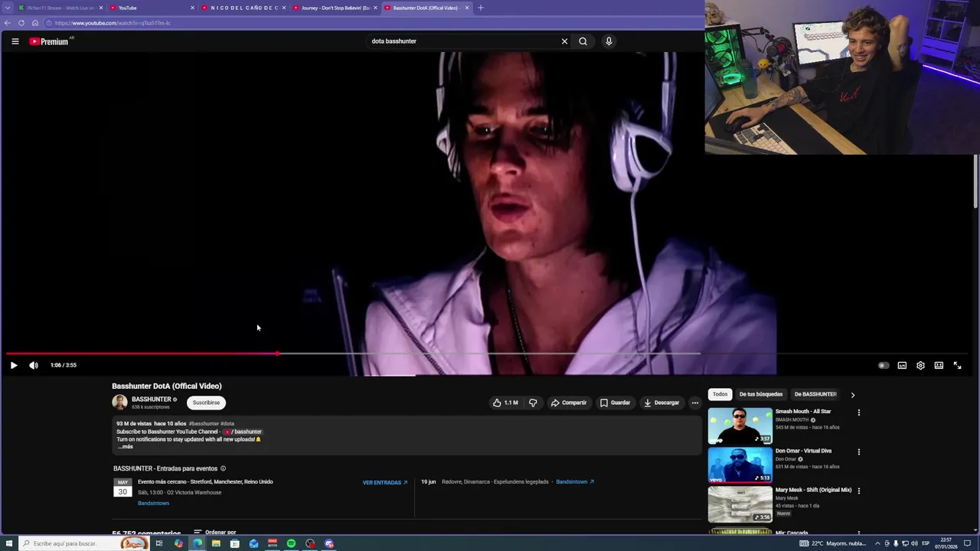Open the /basshunter channel link in description
The height and width of the screenshot is (551, 980).
pyautogui.click(x=243, y=432)
